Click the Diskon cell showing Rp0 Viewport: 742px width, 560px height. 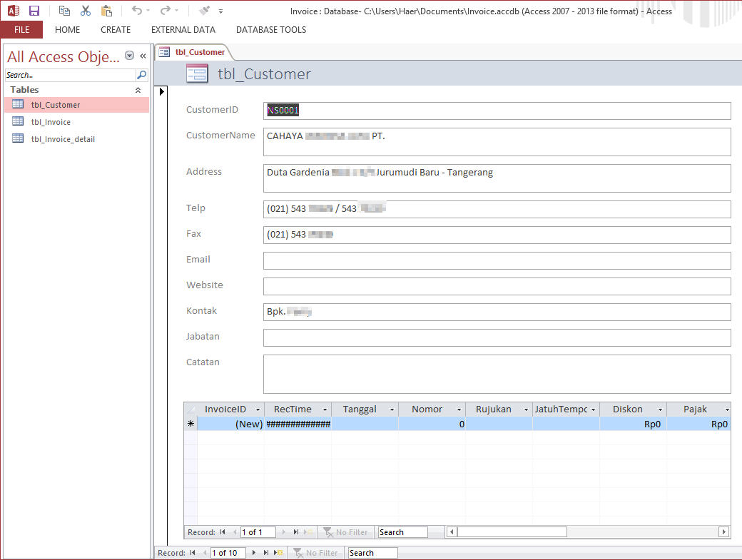(633, 424)
